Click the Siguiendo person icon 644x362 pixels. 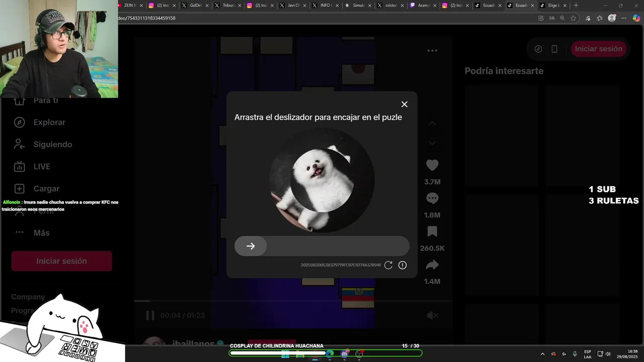coord(19,144)
